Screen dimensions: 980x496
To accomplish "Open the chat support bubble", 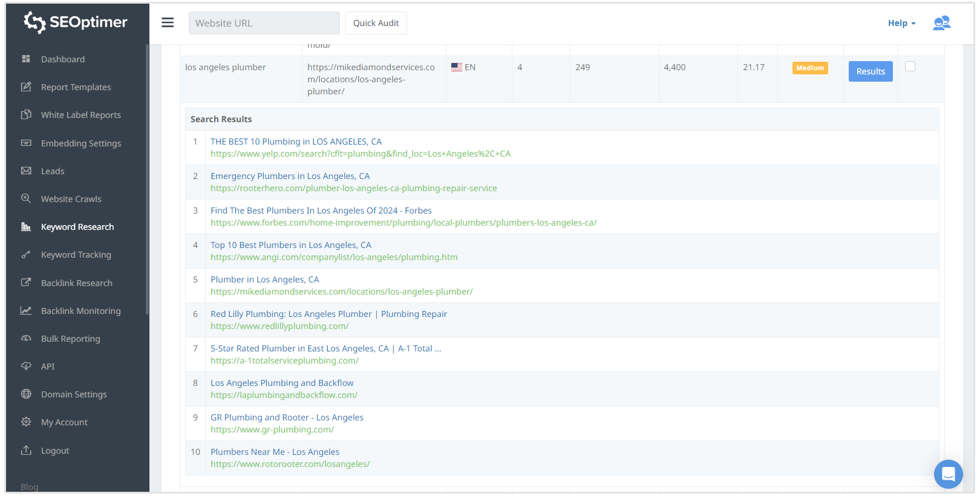I will [x=948, y=474].
